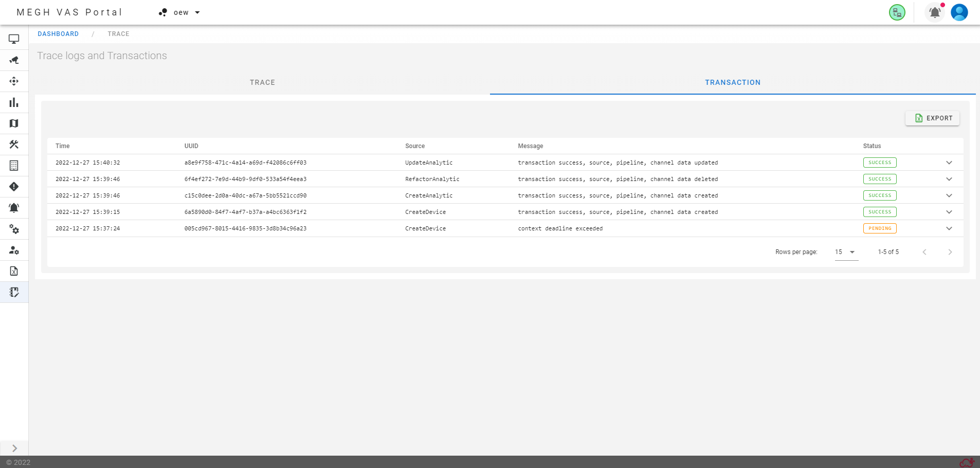Expand the pending CreateDevice transaction row
The width and height of the screenshot is (980, 468).
949,228
